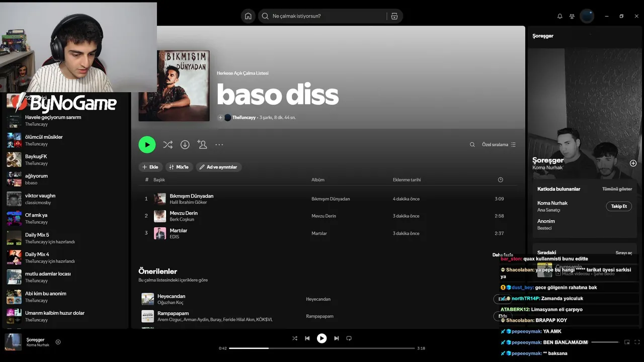Screen dimensions: 644x362
Task: Add Şoreşger to library via right-panel plus icon
Action: click(x=633, y=163)
